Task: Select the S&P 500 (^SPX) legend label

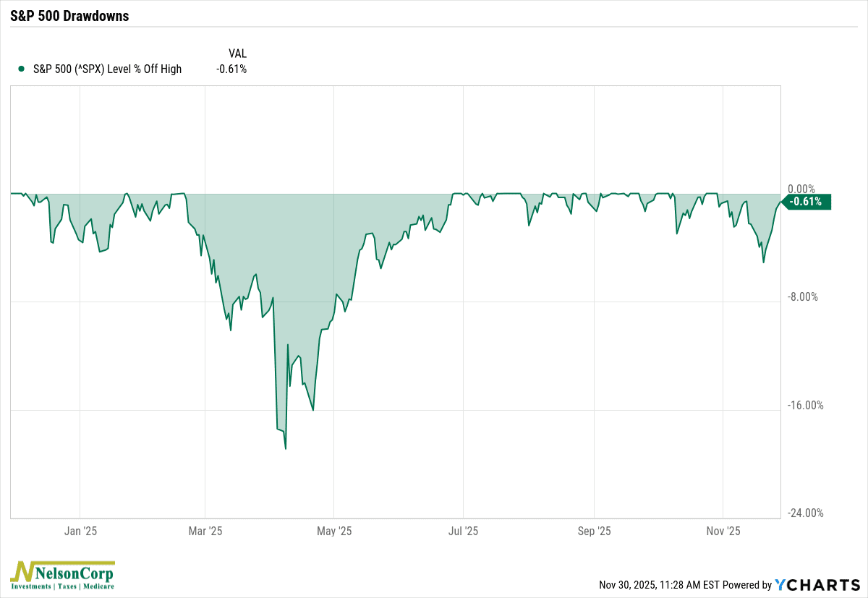Action: click(x=107, y=69)
